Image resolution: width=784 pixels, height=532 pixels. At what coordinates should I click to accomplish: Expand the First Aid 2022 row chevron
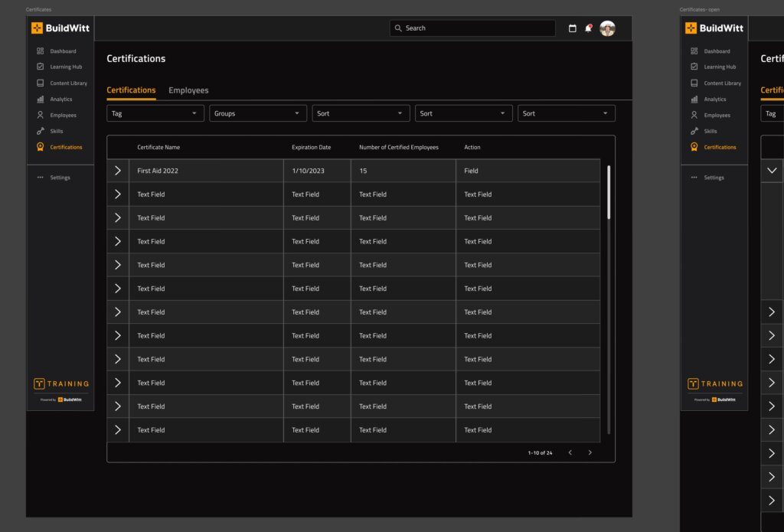click(x=117, y=171)
